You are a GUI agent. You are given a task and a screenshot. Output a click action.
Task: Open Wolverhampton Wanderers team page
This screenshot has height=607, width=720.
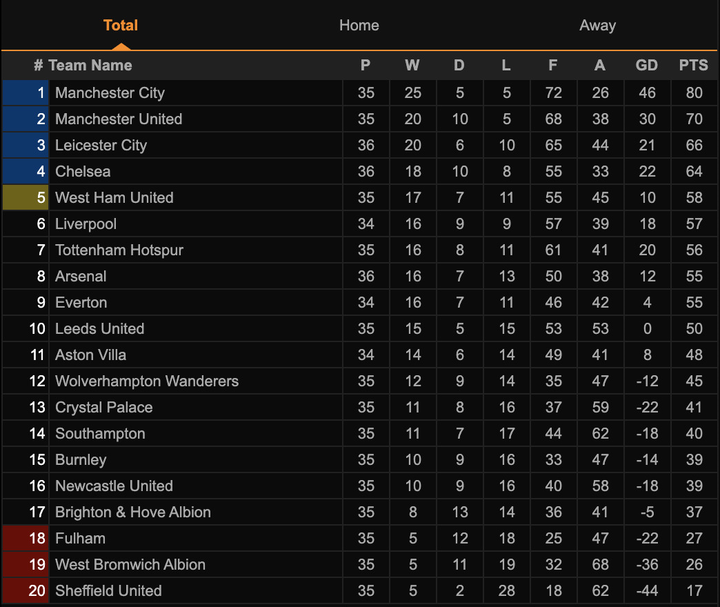(x=146, y=381)
